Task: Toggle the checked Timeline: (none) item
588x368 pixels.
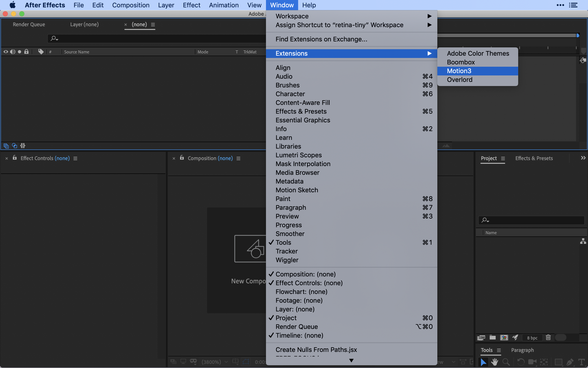Action: tap(351, 335)
